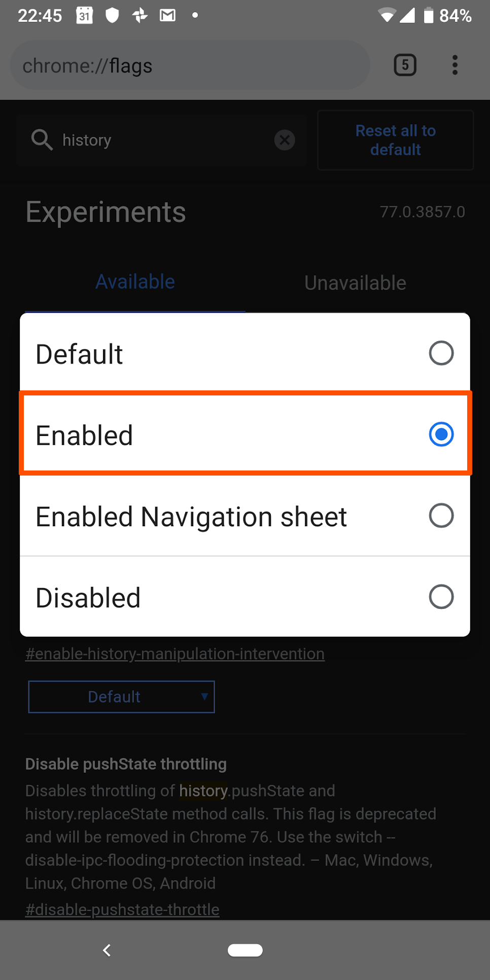Open the #enable-history-manipulation-intervention link
The width and height of the screenshot is (490, 980).
(x=175, y=654)
